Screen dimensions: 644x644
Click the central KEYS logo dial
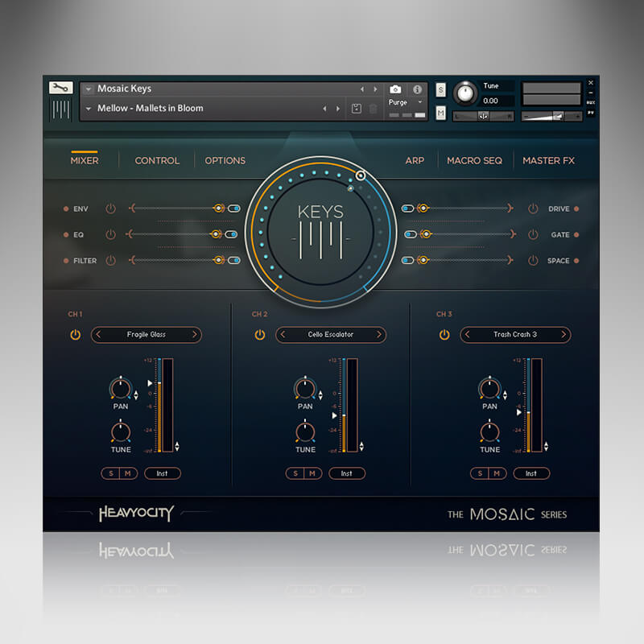click(322, 231)
